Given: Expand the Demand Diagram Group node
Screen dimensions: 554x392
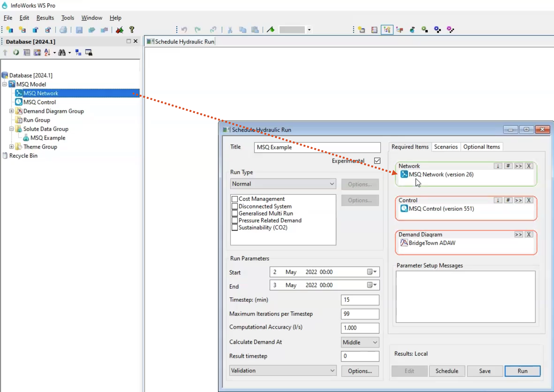Looking at the screenshot, I should (x=11, y=111).
